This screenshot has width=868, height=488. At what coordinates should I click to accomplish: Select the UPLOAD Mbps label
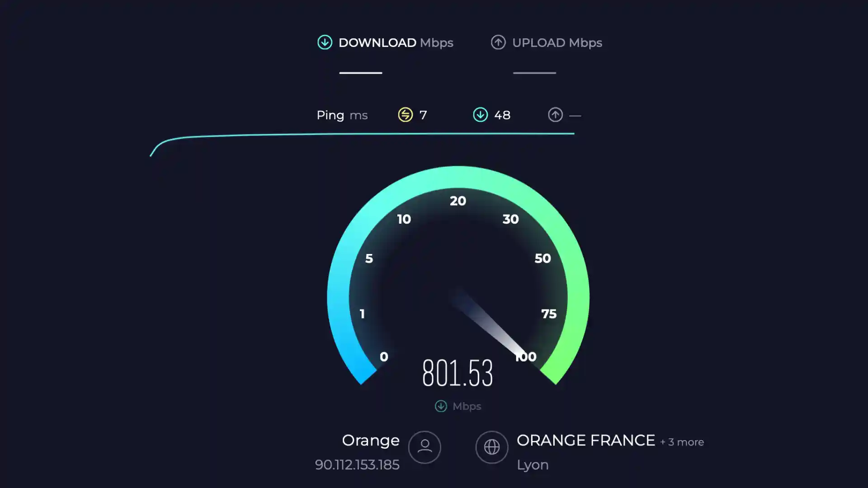click(557, 42)
